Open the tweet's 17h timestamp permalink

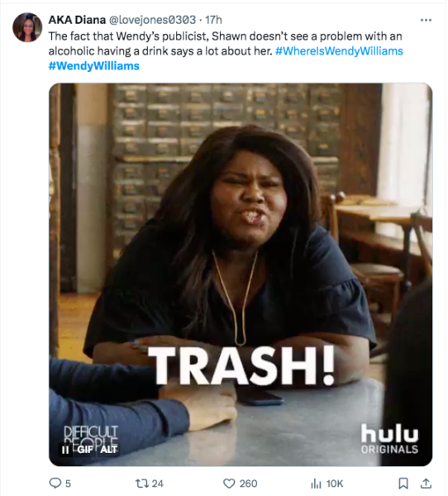213,20
